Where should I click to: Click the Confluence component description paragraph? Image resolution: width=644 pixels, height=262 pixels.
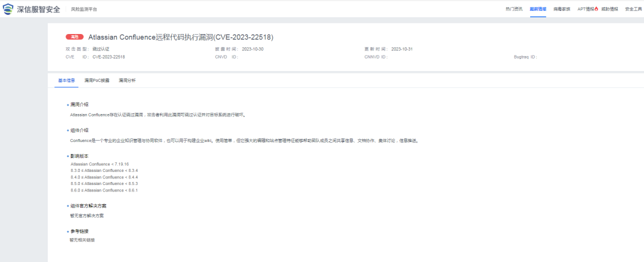(x=244, y=141)
